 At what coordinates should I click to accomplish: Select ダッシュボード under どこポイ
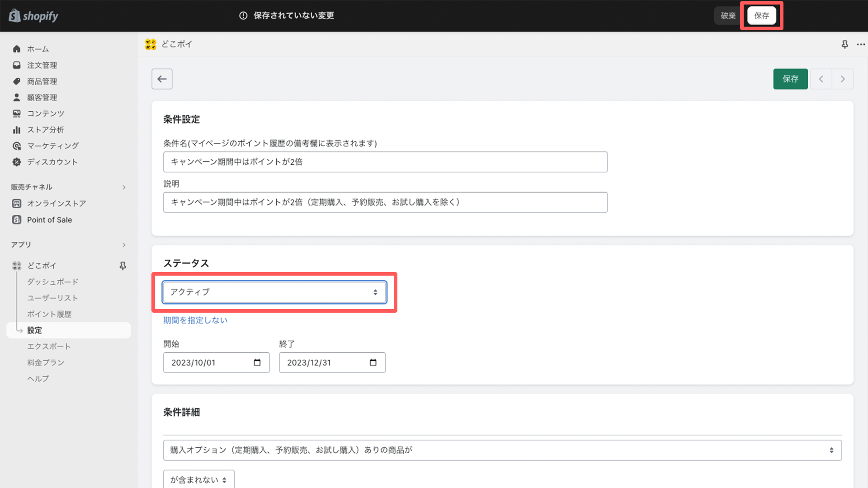click(53, 282)
